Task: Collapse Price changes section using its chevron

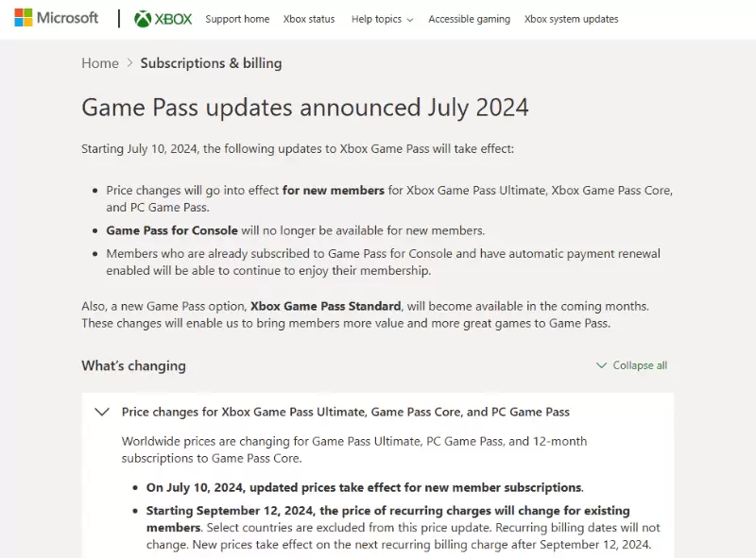Action: coord(102,412)
